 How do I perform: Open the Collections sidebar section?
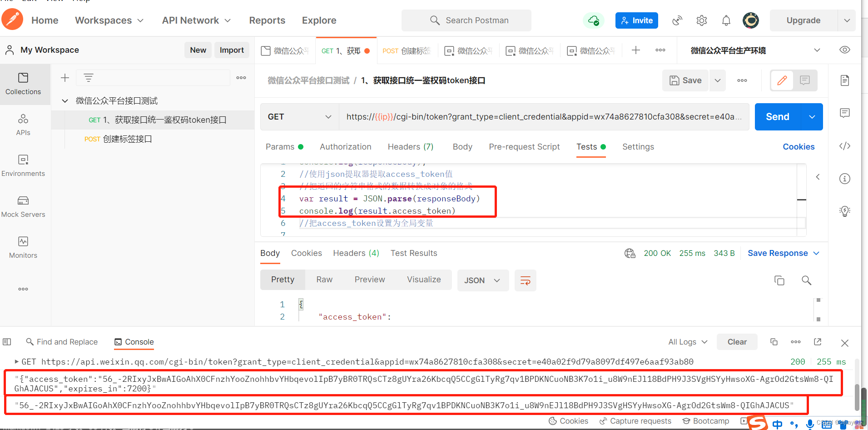[x=23, y=84]
